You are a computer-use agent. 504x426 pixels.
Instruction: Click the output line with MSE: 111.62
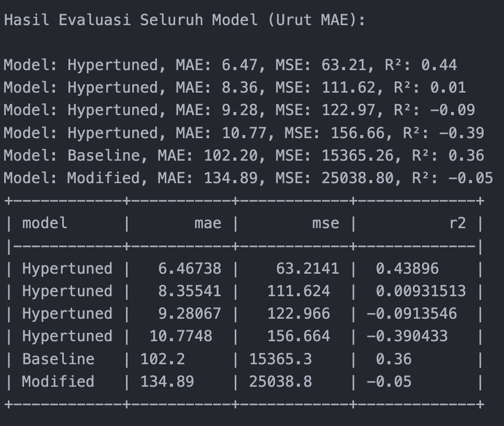234,88
